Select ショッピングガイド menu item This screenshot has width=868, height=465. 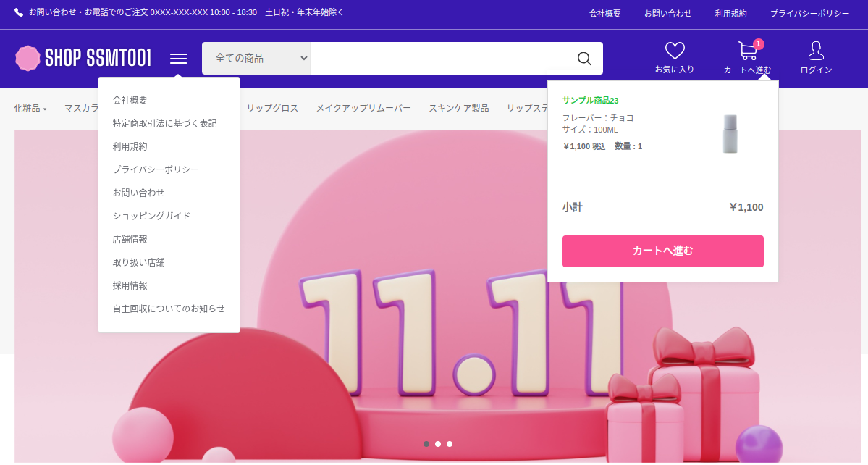pos(151,216)
